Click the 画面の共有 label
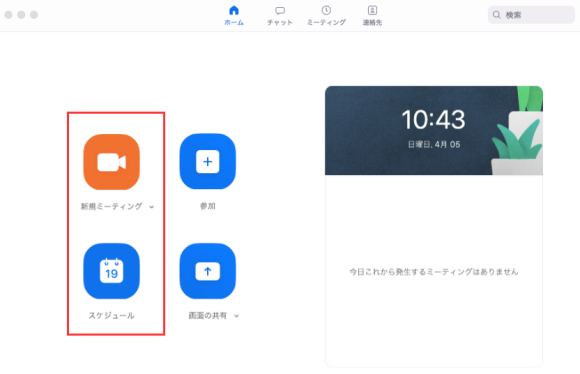 (208, 316)
